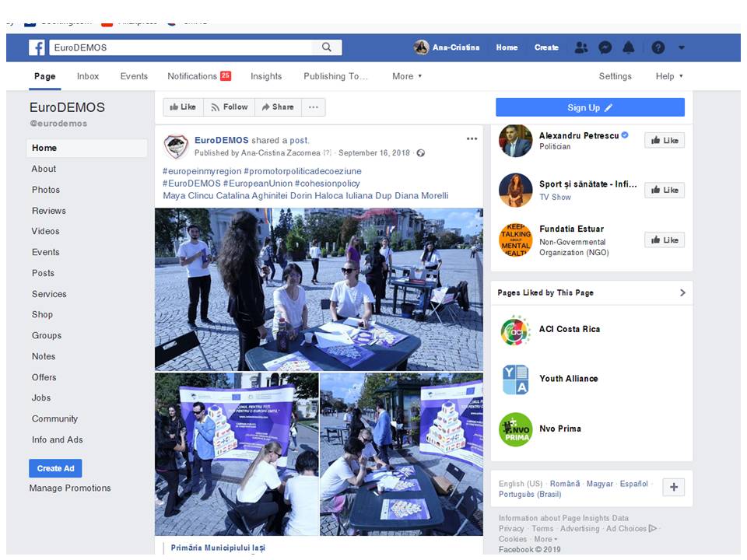Click the Sign Up button
Viewport: 747px width, 560px height.
590,107
